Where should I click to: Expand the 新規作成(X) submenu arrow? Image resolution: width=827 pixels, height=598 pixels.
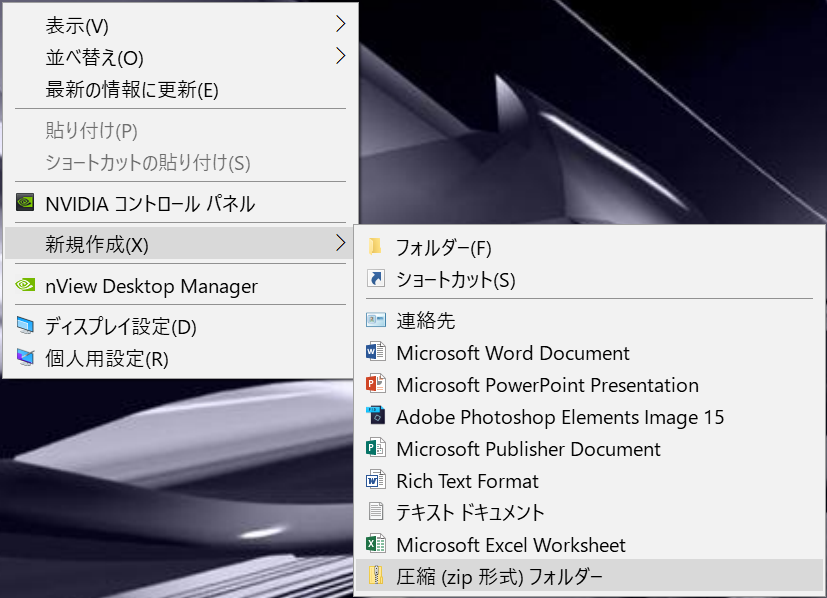340,243
